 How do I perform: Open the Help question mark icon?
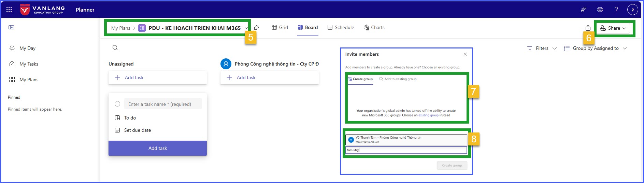tap(616, 10)
